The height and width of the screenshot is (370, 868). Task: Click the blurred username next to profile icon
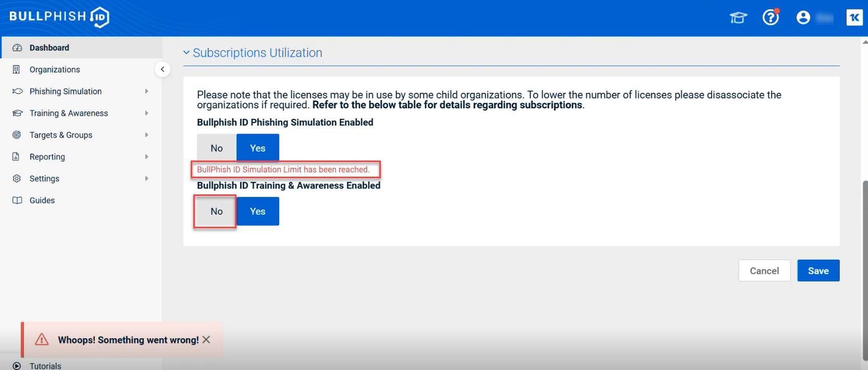824,18
